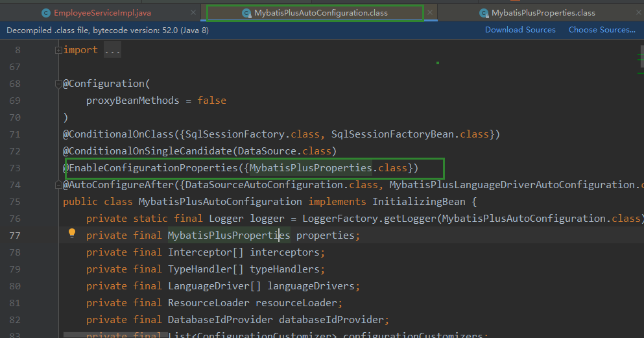
Task: Click the DatabaseIdProvider type on line 82
Action: tap(220, 320)
